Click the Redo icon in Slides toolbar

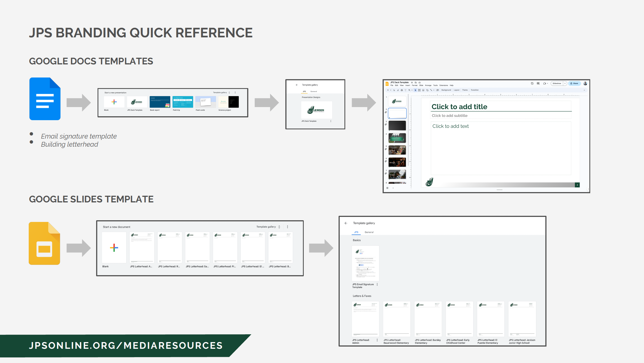tap(398, 90)
